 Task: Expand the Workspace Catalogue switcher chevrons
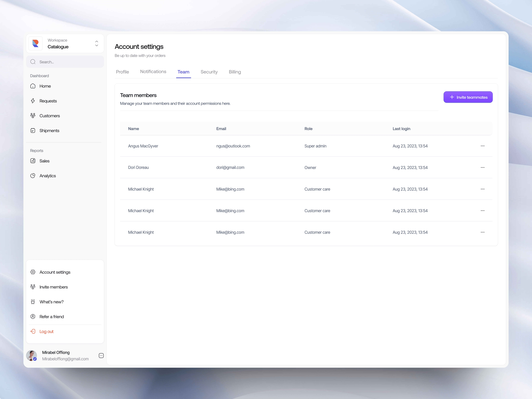point(97,44)
